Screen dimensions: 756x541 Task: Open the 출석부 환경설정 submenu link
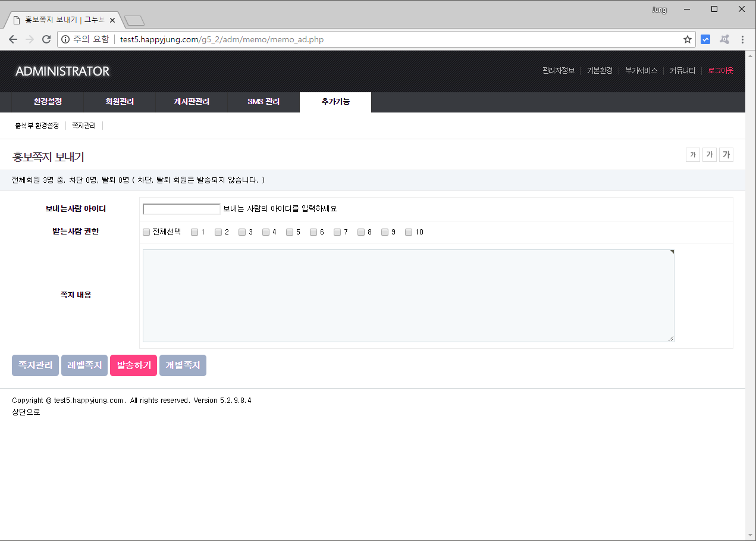pos(37,126)
